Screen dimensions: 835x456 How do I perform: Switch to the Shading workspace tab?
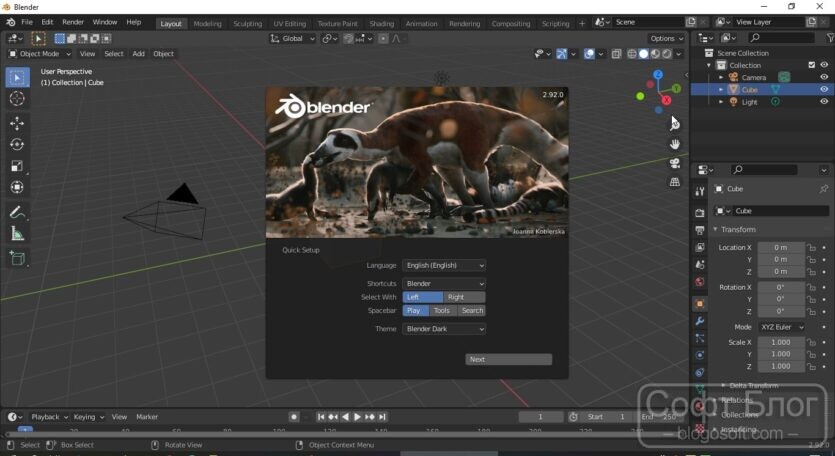coord(382,24)
